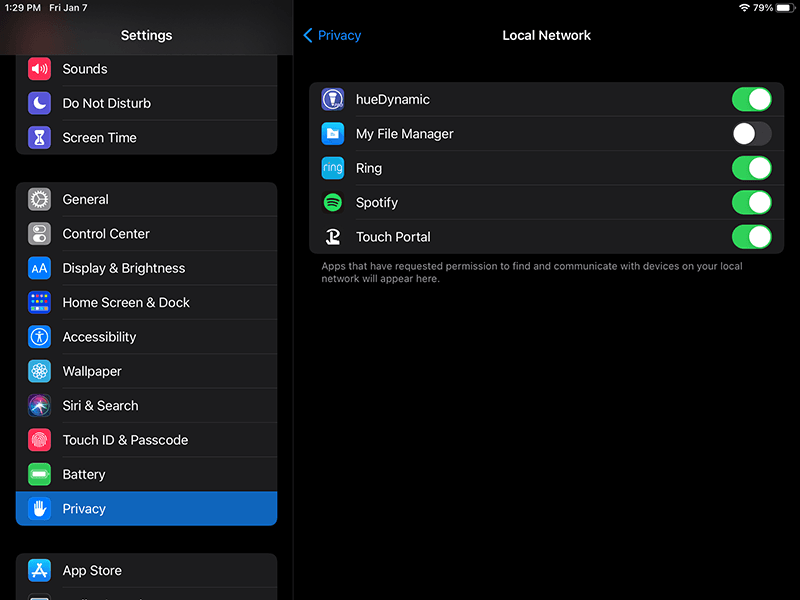Tap the green Battery icon

(x=39, y=474)
